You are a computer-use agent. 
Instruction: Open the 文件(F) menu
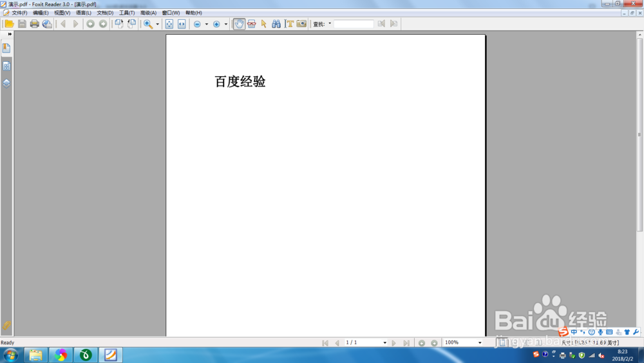click(19, 13)
